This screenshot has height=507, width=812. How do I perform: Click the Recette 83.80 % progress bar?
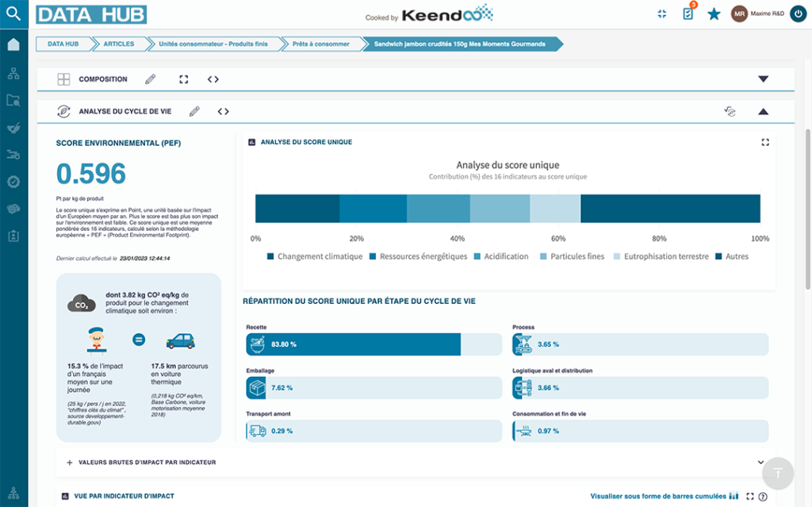pos(374,344)
